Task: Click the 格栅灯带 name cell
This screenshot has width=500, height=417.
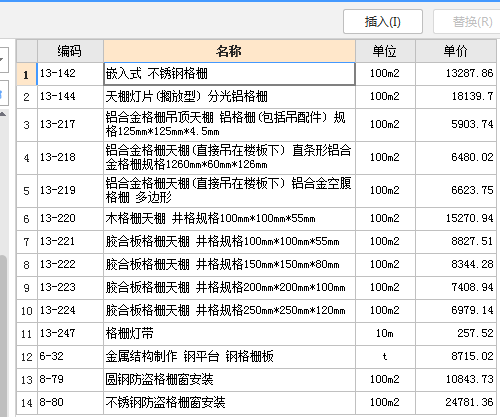Action: (229, 334)
